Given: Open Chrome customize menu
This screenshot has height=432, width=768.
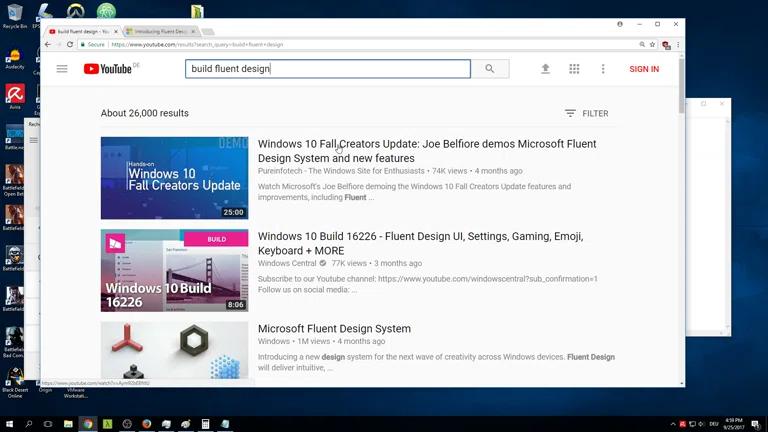Looking at the screenshot, I should [x=678, y=45].
